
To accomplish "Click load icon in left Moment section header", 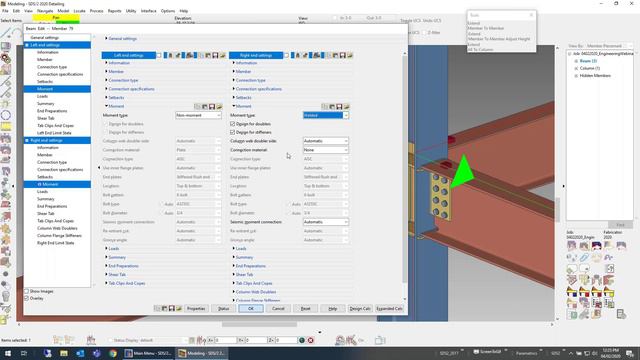I will click(x=219, y=107).
